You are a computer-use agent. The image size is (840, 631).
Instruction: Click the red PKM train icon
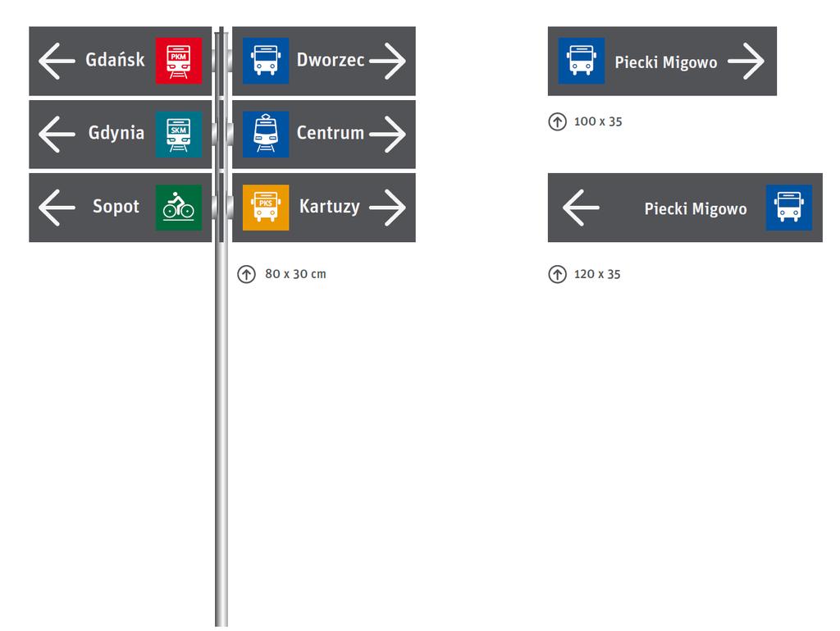coord(178,61)
